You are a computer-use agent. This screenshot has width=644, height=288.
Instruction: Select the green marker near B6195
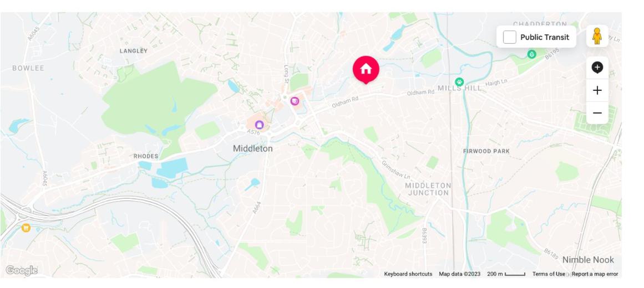click(x=531, y=54)
